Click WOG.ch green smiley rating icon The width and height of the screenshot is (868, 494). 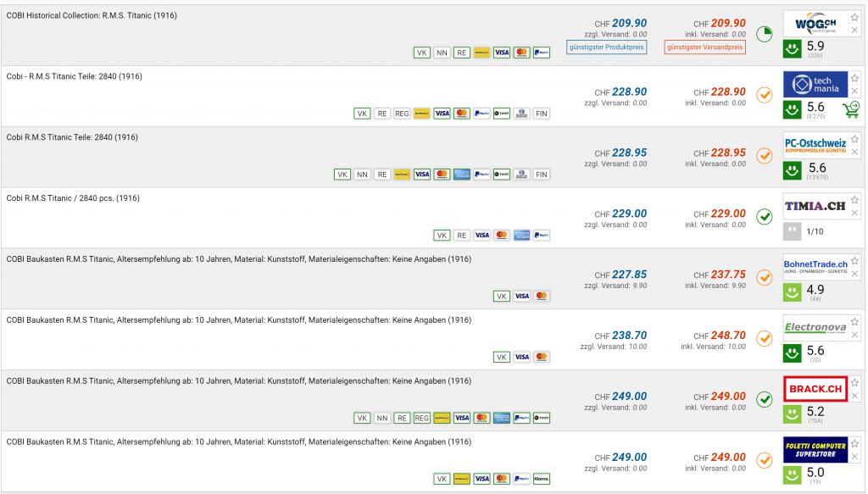(x=793, y=48)
